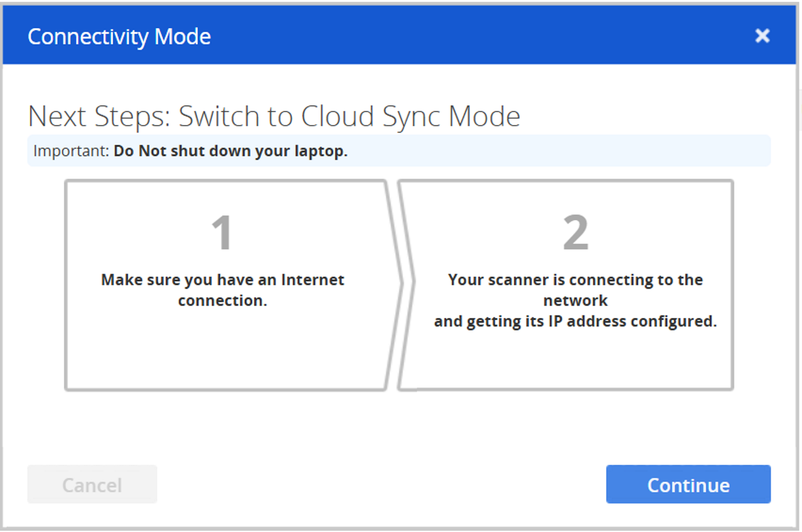Screen dimensions: 802x532
Task: Click the 'Do Not shut down your laptop' warning
Action: (230, 151)
